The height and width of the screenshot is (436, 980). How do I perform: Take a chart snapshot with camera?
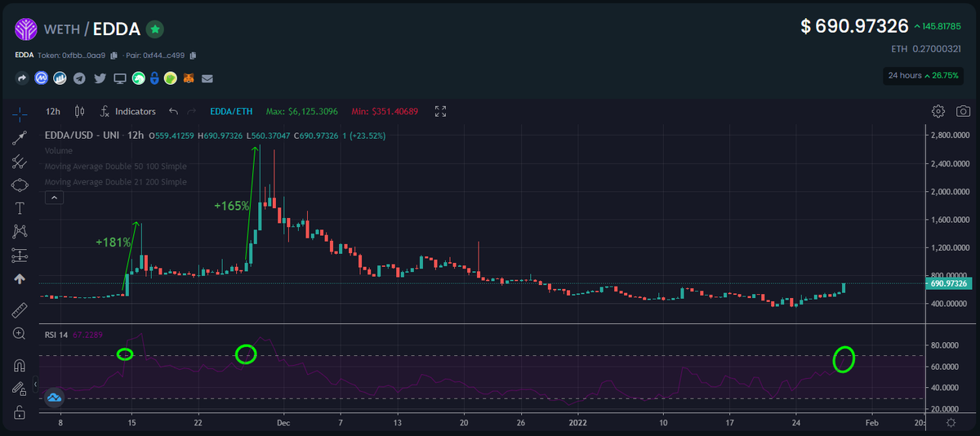pyautogui.click(x=964, y=111)
